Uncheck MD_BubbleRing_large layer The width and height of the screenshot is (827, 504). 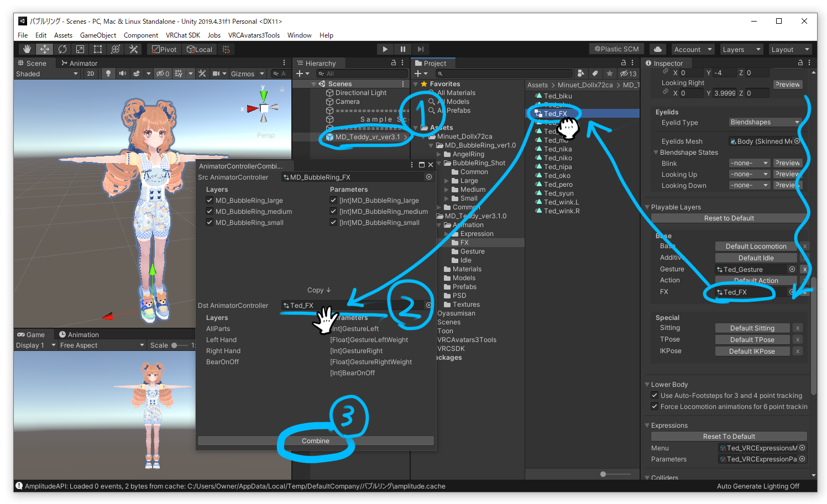(x=210, y=200)
